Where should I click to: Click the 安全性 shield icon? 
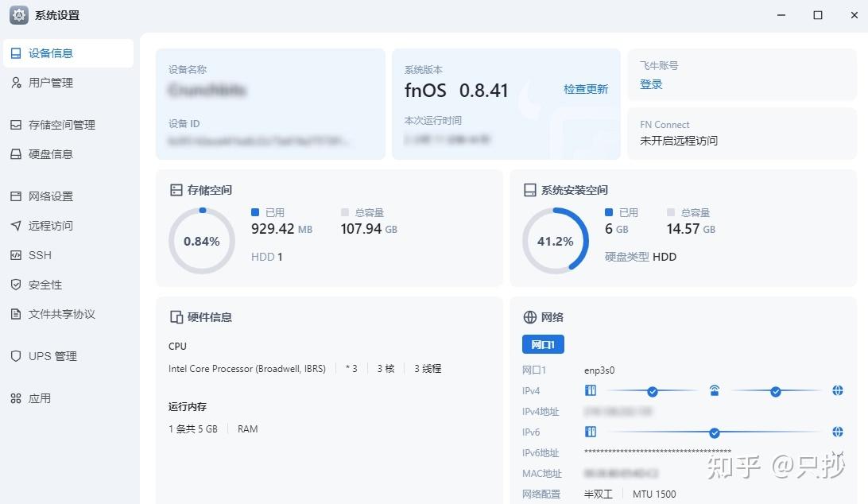tap(16, 285)
